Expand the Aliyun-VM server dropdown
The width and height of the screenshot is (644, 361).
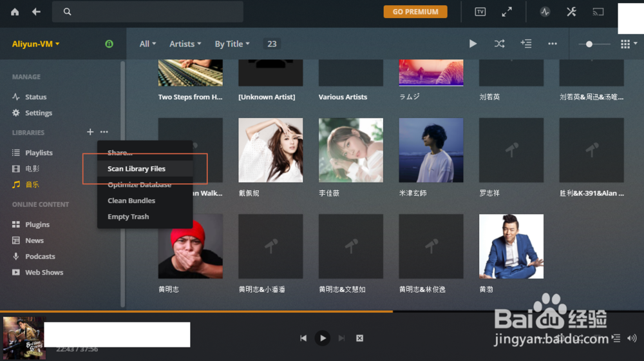pyautogui.click(x=35, y=44)
